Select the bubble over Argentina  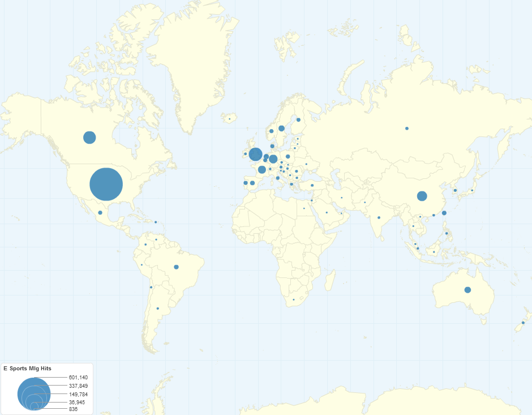158,309
